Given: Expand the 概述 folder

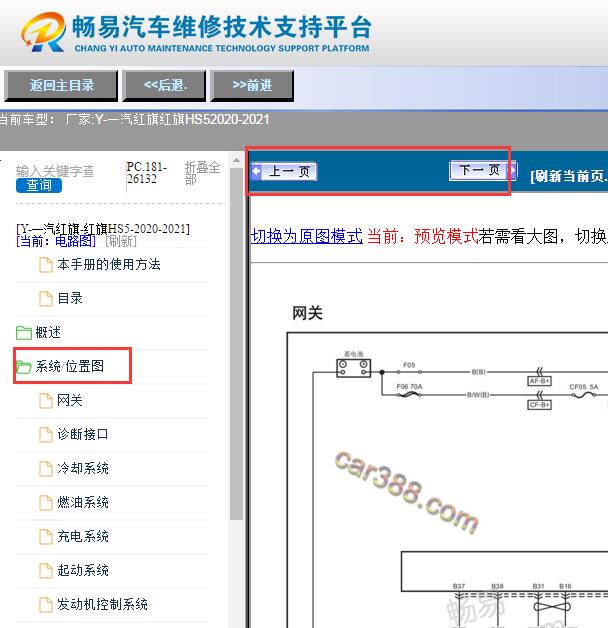Looking at the screenshot, I should 24,332.
